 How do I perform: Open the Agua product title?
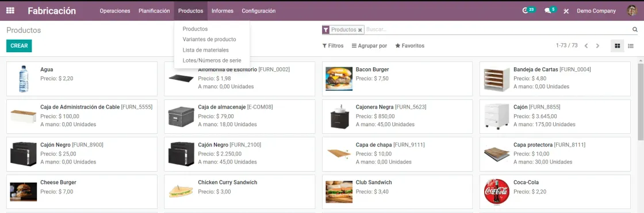[47, 69]
